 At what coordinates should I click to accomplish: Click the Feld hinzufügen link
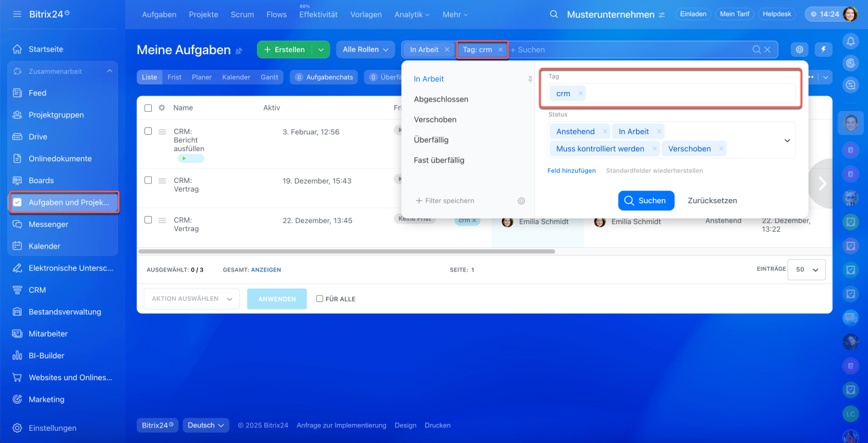coord(572,171)
